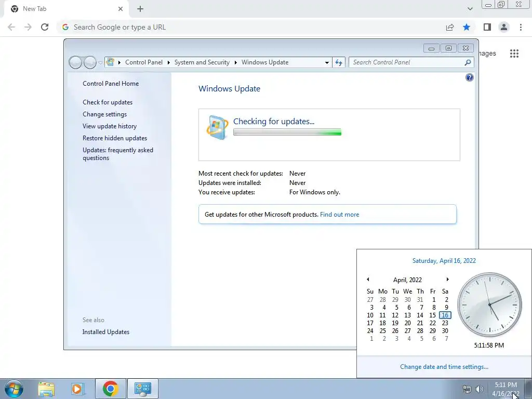
Task: Select the Windows Update breadcrumb
Action: click(x=265, y=62)
